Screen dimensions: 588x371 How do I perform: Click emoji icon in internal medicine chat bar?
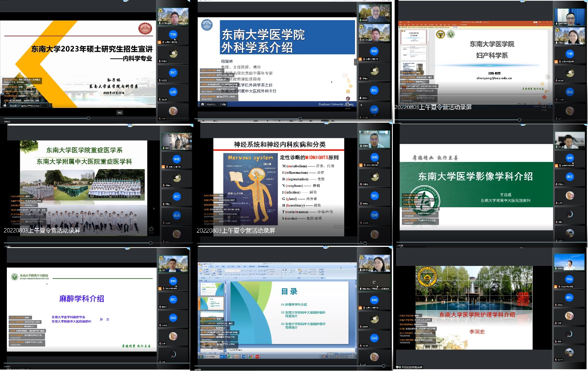(x=5, y=106)
